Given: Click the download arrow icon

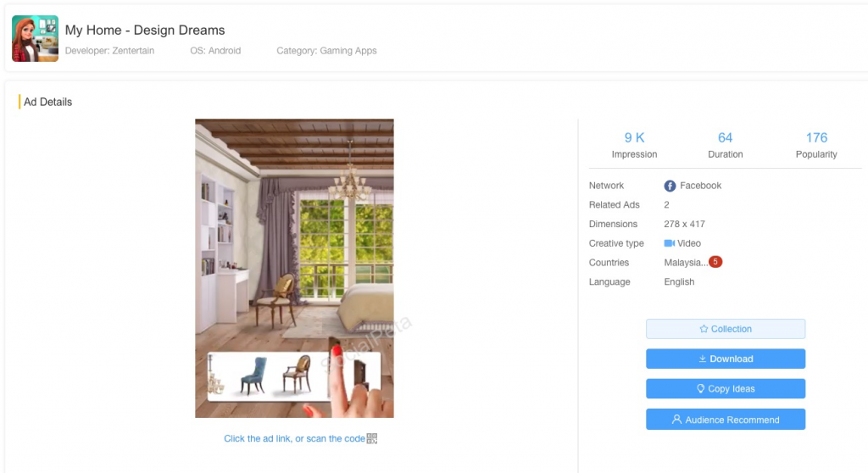Looking at the screenshot, I should tap(703, 359).
